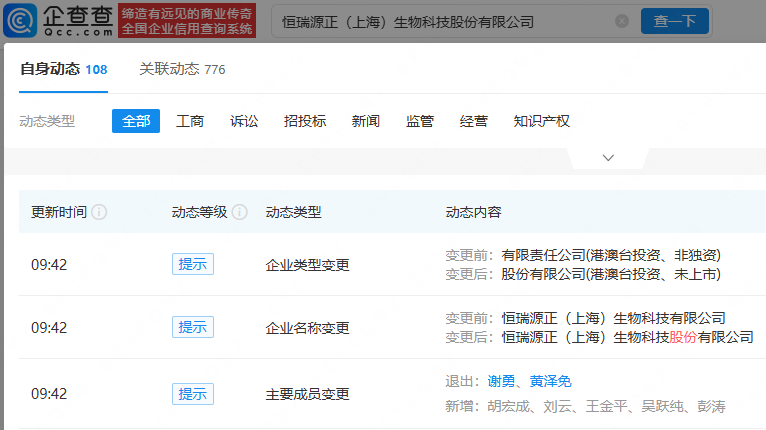The height and width of the screenshot is (430, 766).
Task: Click 提示 tag in 企业类型变更 row
Action: (192, 264)
